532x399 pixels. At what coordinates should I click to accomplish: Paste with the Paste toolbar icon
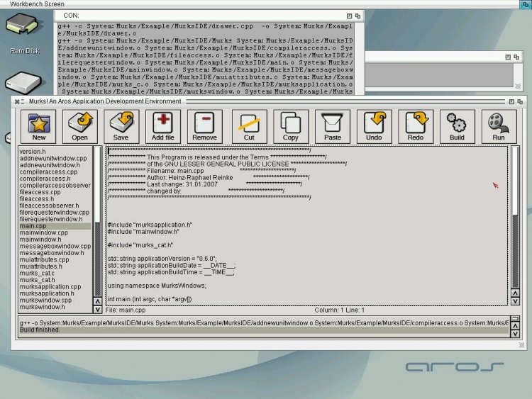333,126
